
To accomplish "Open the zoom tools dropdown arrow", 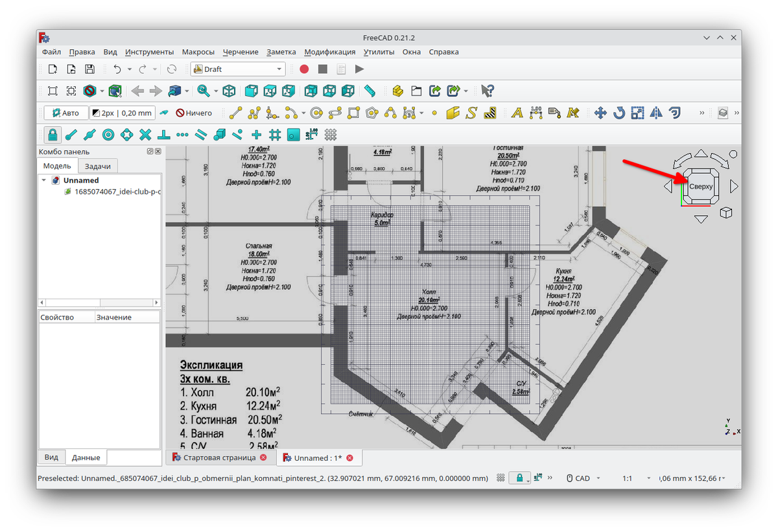I will click(x=216, y=91).
